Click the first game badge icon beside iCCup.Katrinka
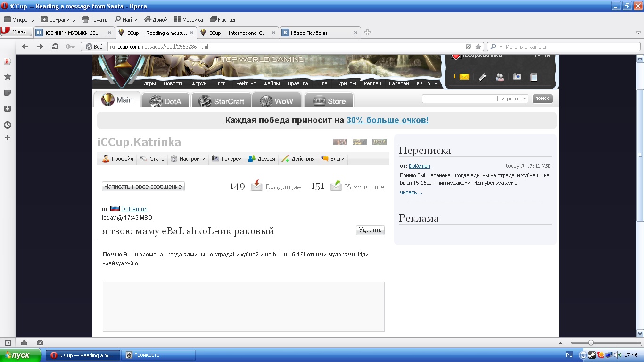Image resolution: width=644 pixels, height=362 pixels. click(x=340, y=142)
